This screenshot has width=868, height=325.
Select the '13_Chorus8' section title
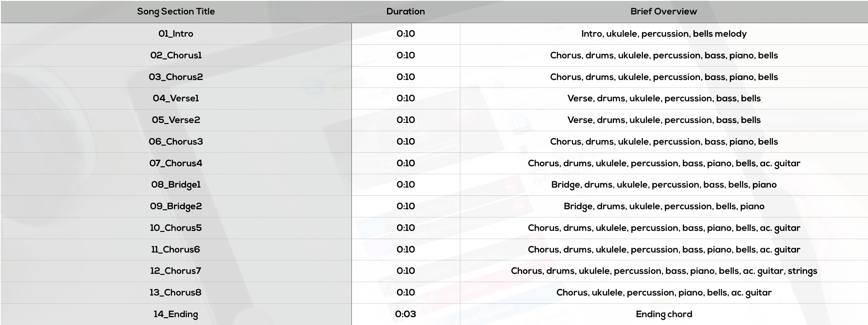click(x=176, y=292)
